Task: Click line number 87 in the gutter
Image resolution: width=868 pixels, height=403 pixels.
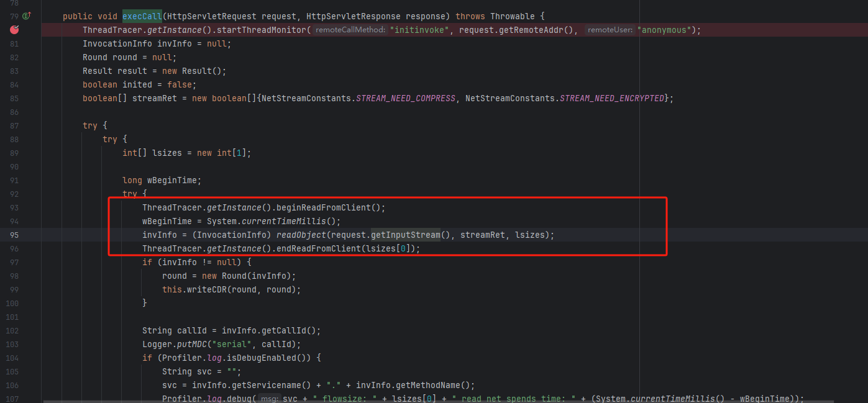Action: pyautogui.click(x=14, y=125)
